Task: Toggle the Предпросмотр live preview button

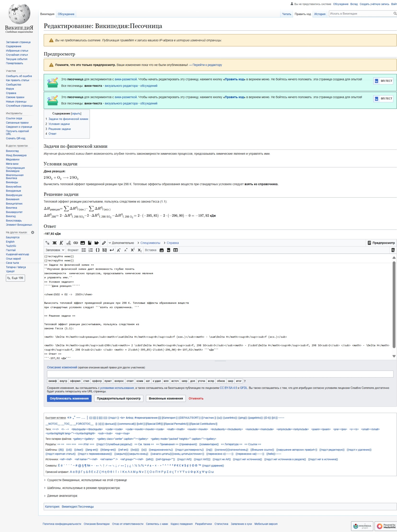Action: (x=381, y=243)
